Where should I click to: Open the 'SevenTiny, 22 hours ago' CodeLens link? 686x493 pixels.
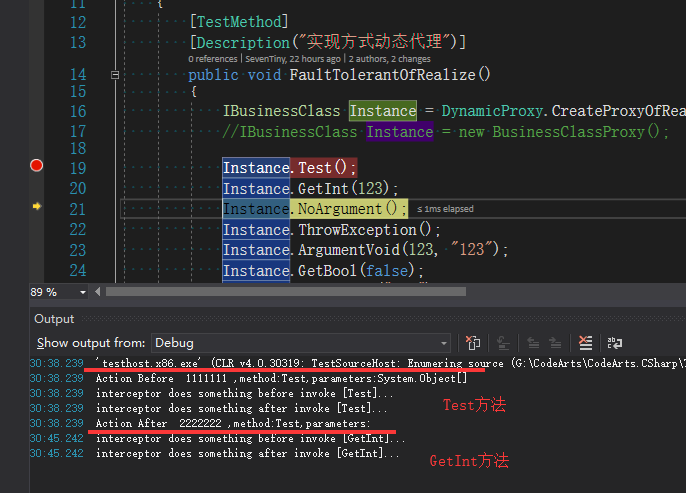click(293, 59)
